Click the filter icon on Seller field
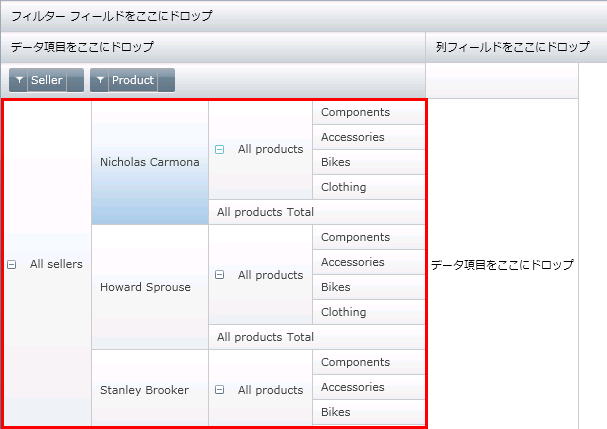 (x=18, y=81)
